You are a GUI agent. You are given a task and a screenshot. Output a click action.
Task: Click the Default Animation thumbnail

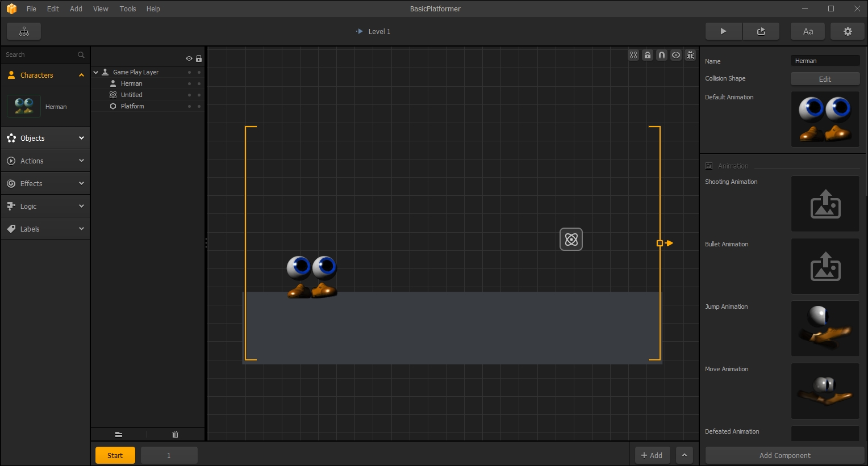click(825, 119)
